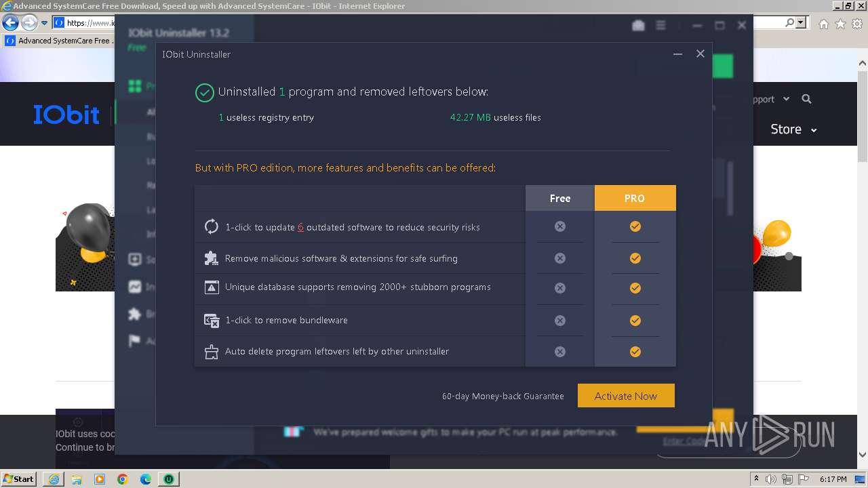
Task: Click Free cross for auto delete leftovers
Action: (x=560, y=352)
